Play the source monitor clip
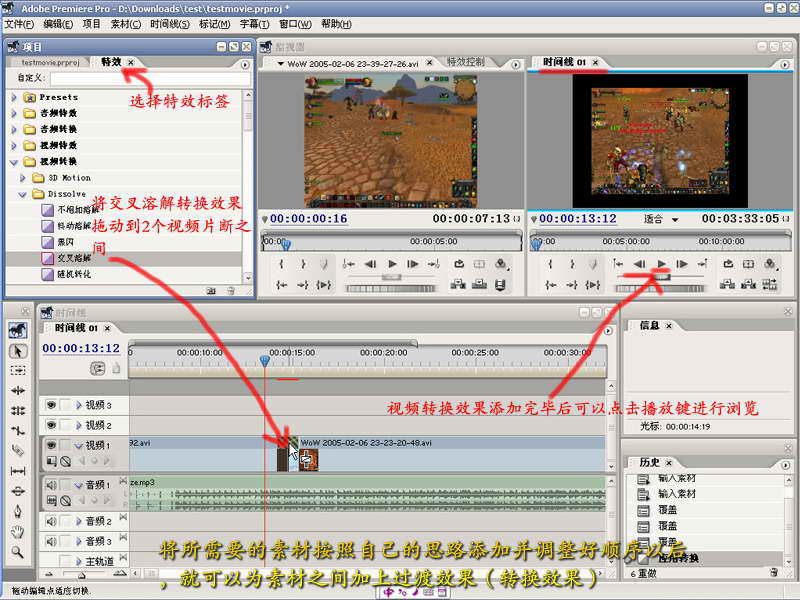Screen dimensions: 800x600 click(392, 264)
